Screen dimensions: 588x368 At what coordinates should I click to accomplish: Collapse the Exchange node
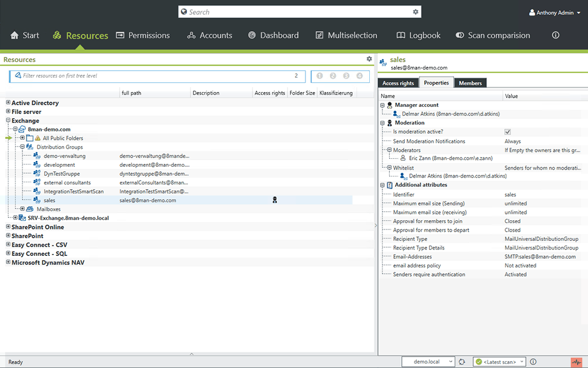coord(8,120)
